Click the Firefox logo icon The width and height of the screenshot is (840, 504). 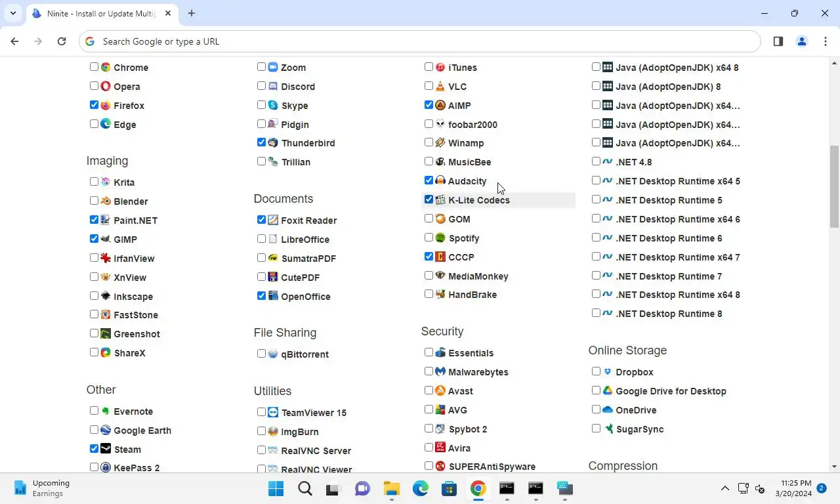106,105
